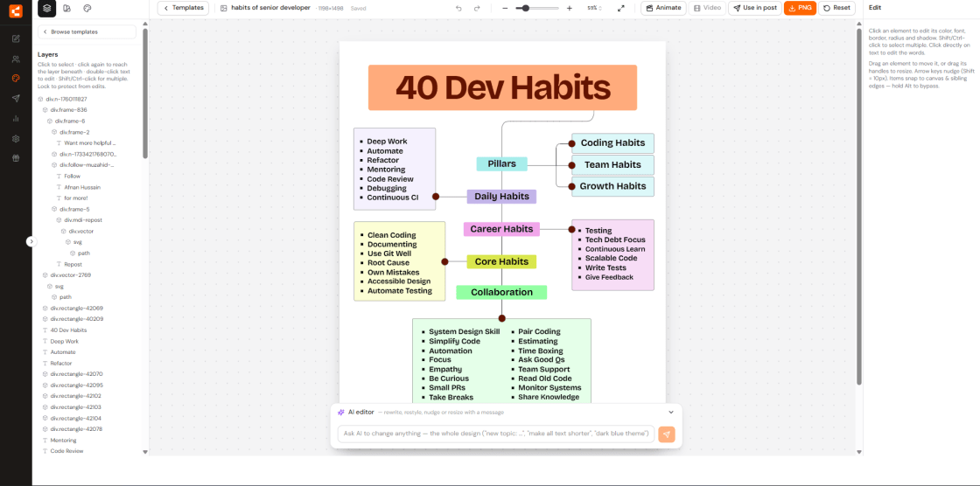The image size is (980, 486).
Task: Select the Coding Habits box on canvas
Action: pos(612,143)
